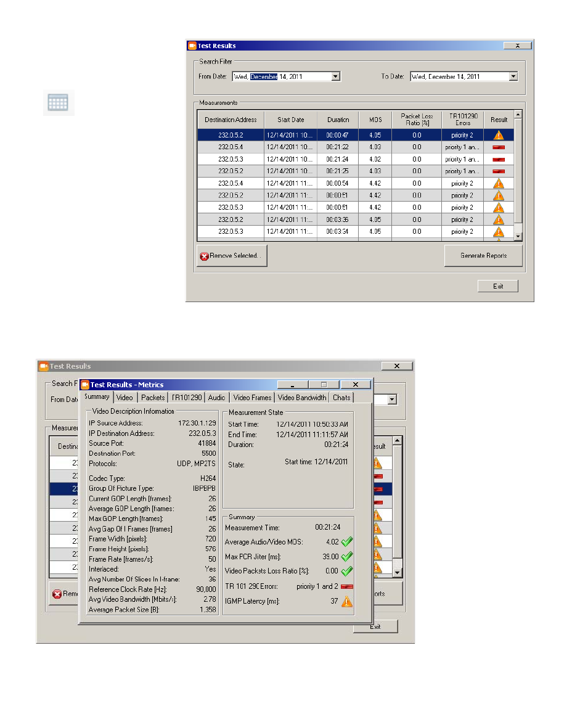
Task: Click the Remove Selected button
Action: [232, 255]
